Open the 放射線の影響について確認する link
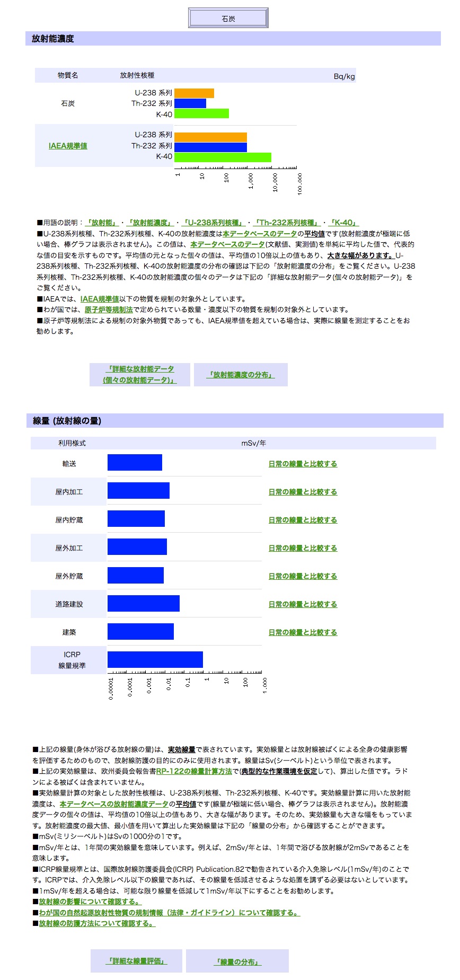 (89, 902)
